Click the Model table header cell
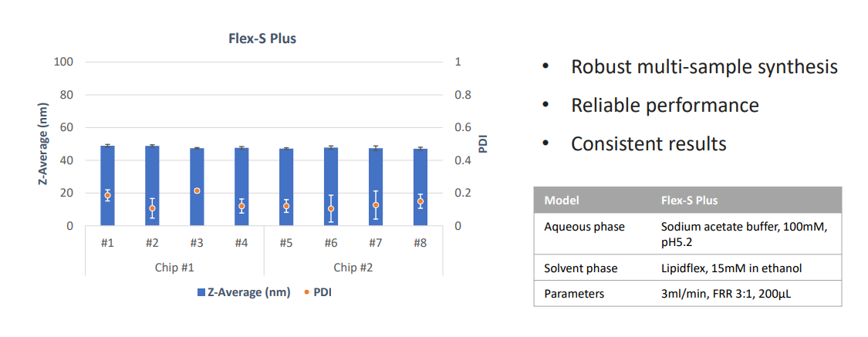The width and height of the screenshot is (868, 337). pos(562,201)
